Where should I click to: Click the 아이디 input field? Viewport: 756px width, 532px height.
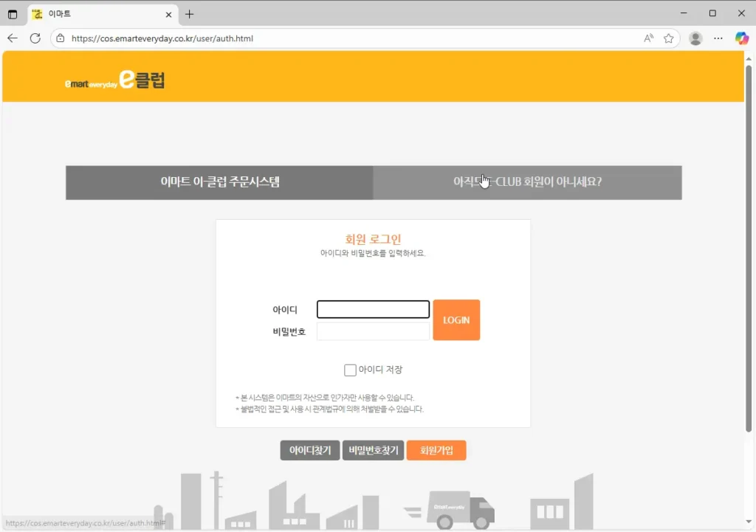pos(373,309)
